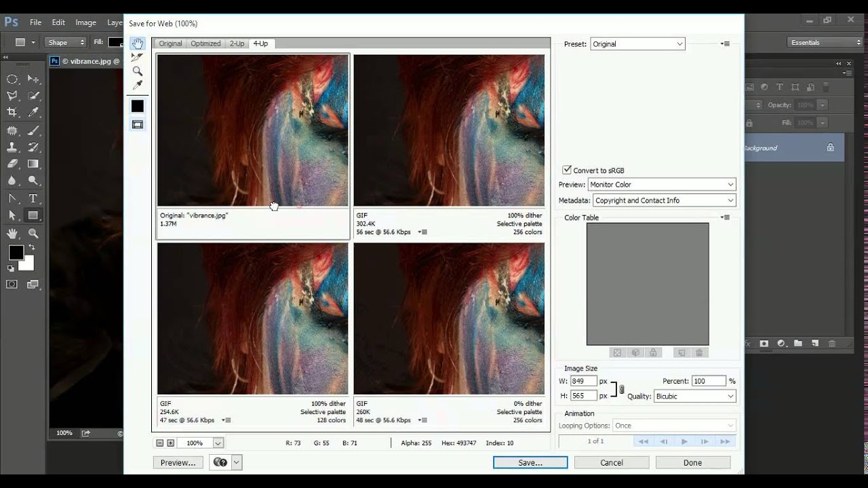Select the Dodge tool

(33, 181)
